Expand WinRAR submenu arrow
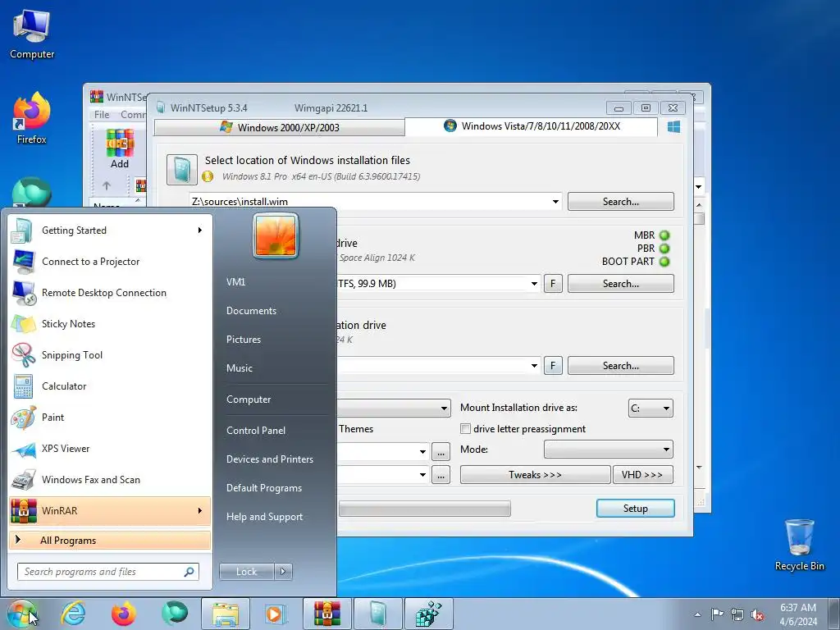The image size is (840, 630). [200, 510]
